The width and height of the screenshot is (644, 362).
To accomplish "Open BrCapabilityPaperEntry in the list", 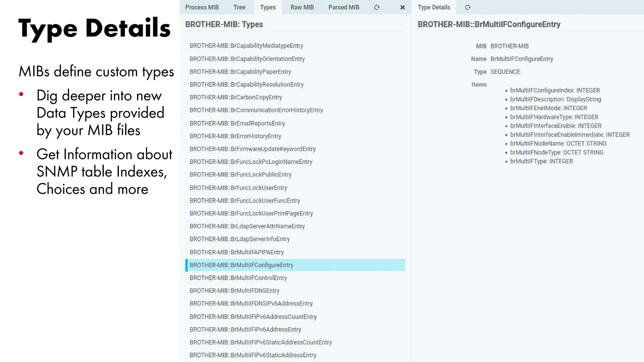I will click(295, 72).
